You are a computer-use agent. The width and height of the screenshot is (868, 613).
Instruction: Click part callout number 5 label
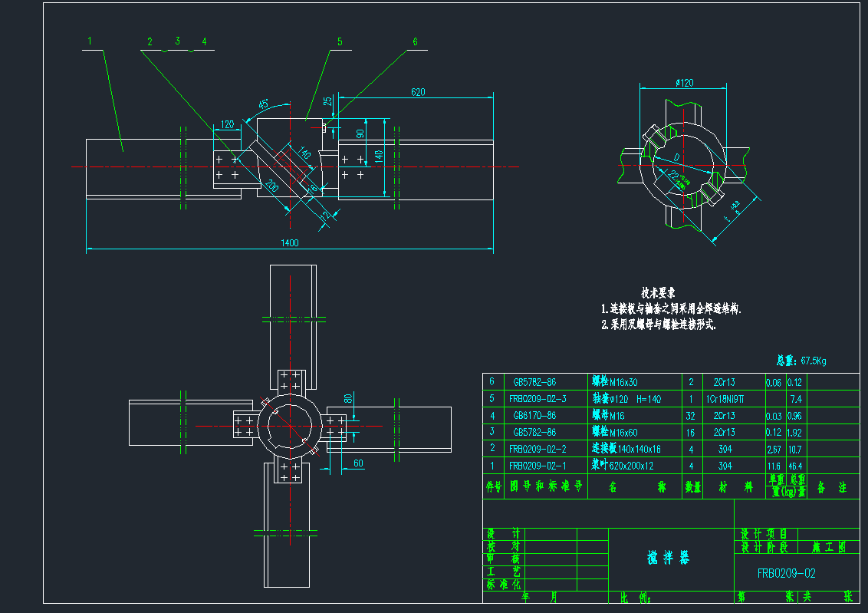340,42
